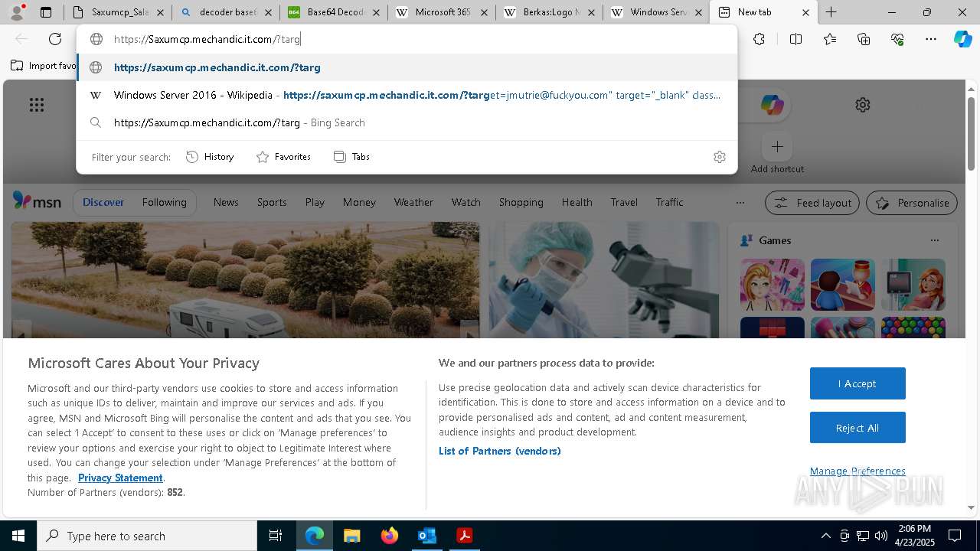Open MSN Sports section
Image resolution: width=980 pixels, height=551 pixels.
click(x=272, y=202)
